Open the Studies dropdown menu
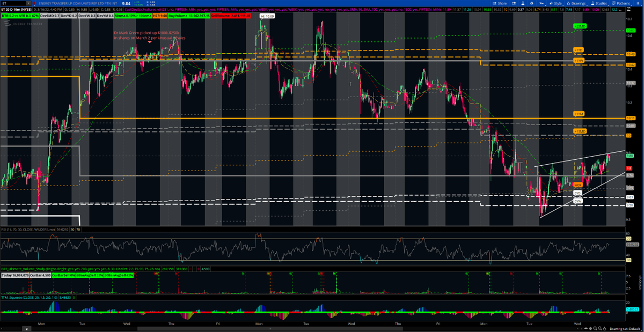644x332 pixels. (x=598, y=3)
